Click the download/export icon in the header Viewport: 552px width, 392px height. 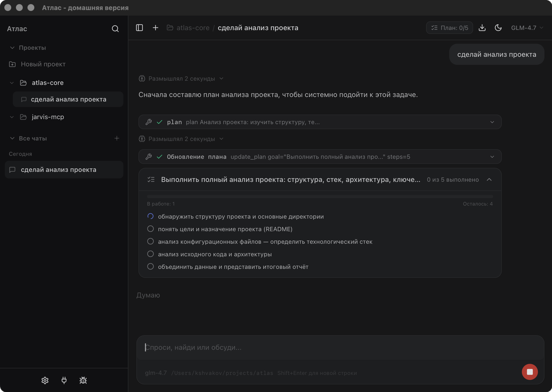click(482, 28)
